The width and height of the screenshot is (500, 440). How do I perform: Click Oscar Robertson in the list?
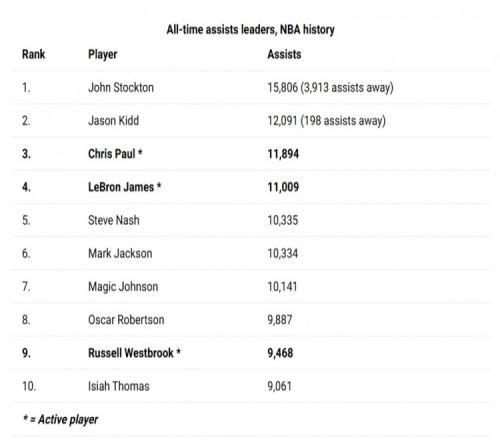pyautogui.click(x=126, y=320)
